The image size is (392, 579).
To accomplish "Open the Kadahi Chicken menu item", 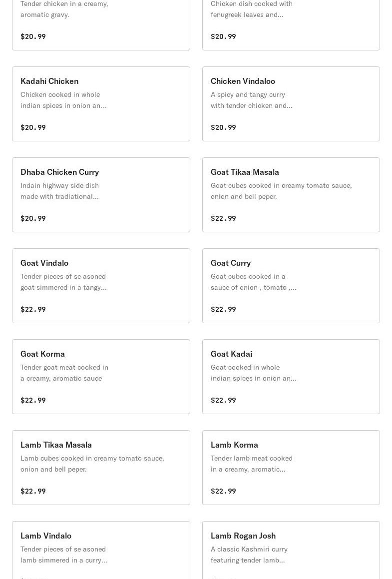I will tap(101, 104).
